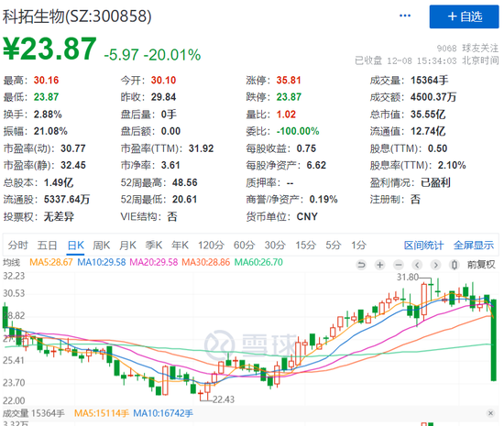Select the 月K chart tab
The image size is (504, 426).
point(127,246)
